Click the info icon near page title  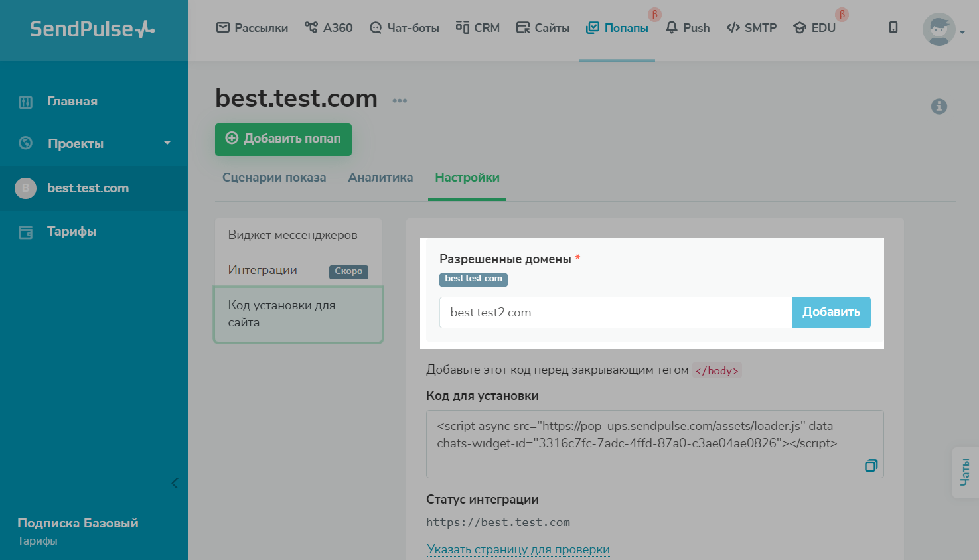(939, 106)
